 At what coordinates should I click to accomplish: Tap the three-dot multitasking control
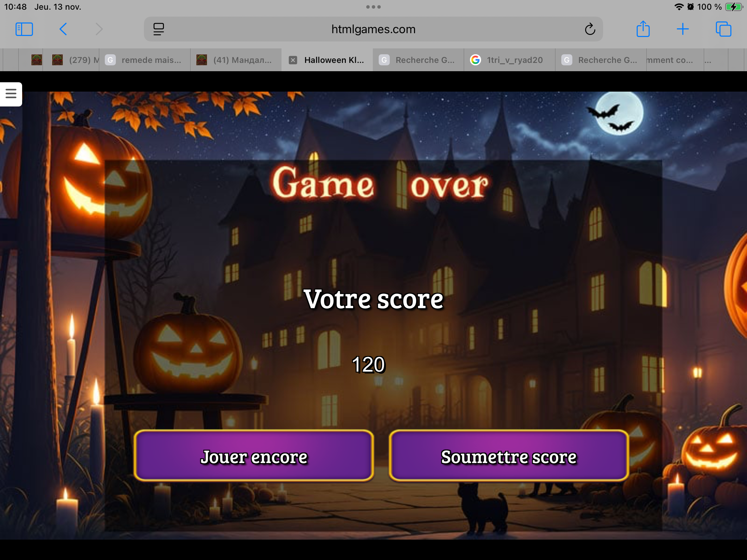373,7
